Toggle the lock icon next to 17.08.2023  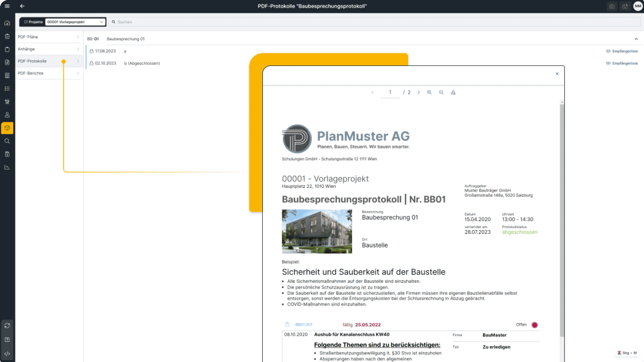coord(92,51)
